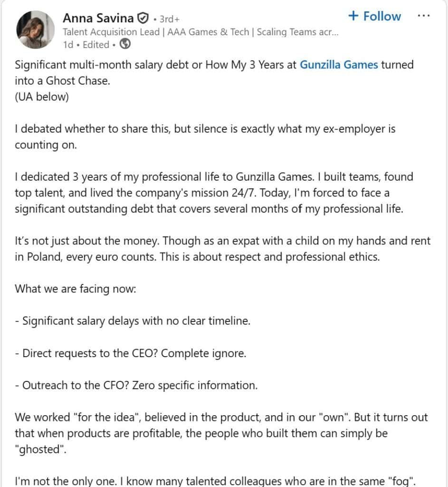Click the checkmark inside the verification shield
This screenshot has height=487, width=448.
[x=142, y=18]
